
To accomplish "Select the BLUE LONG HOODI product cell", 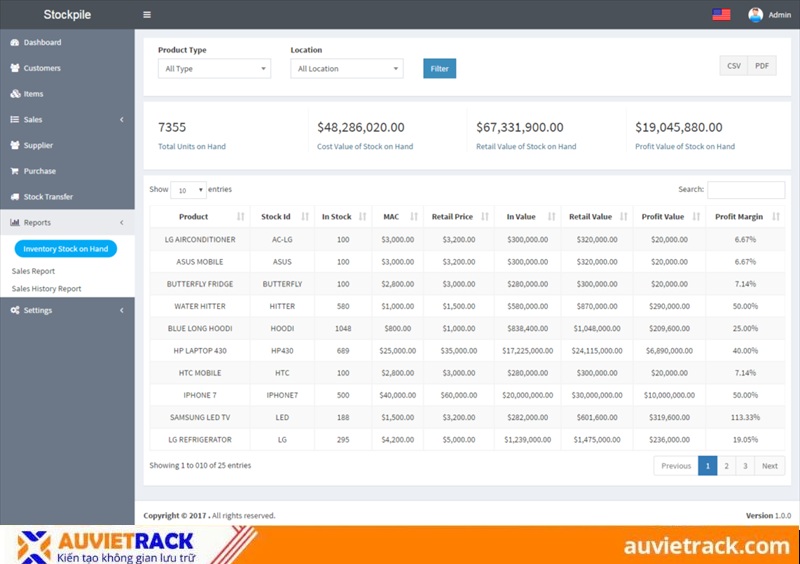I will coord(200,328).
